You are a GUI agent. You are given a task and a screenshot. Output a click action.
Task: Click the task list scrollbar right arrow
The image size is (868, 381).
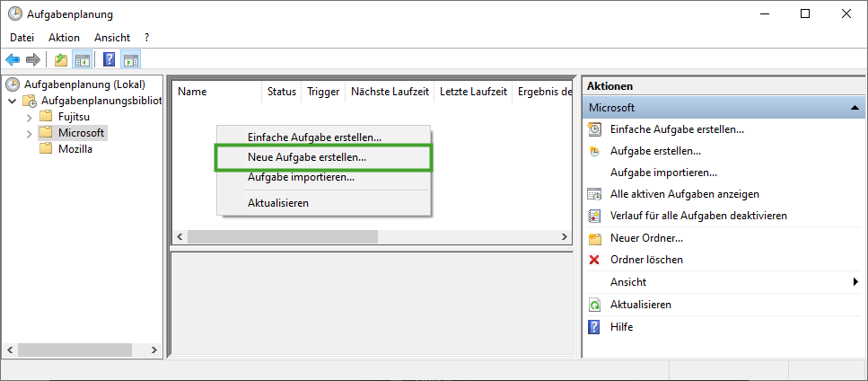(564, 236)
